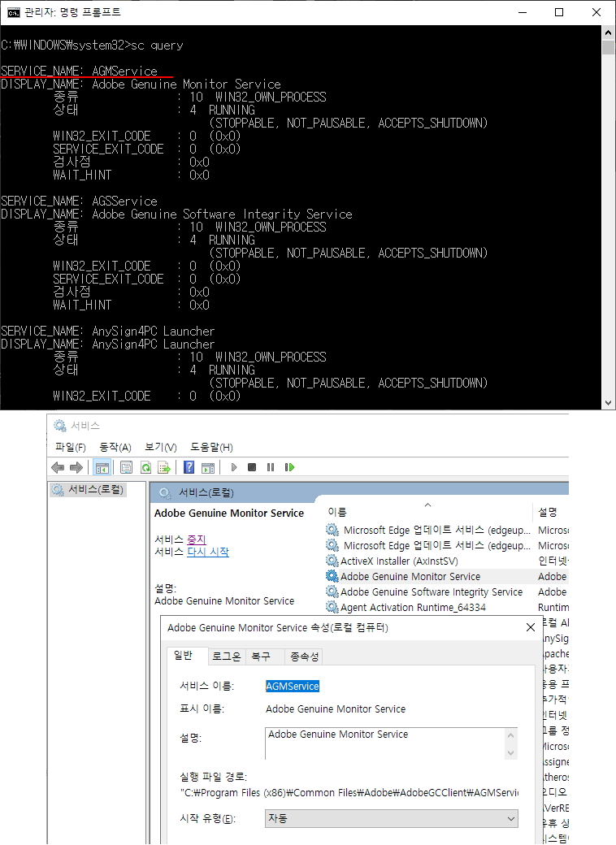Click the Stop Service square icon
Image resolution: width=616 pixels, height=845 pixels.
pyautogui.click(x=252, y=467)
